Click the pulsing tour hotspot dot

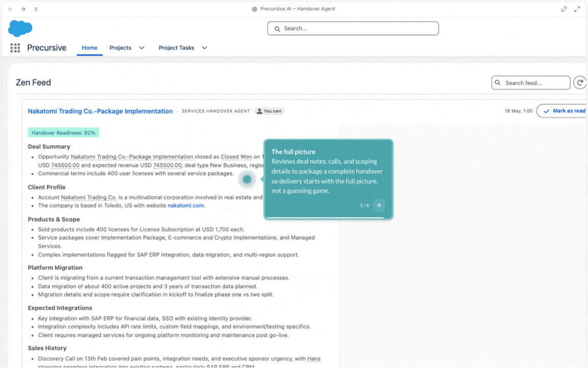point(247,179)
